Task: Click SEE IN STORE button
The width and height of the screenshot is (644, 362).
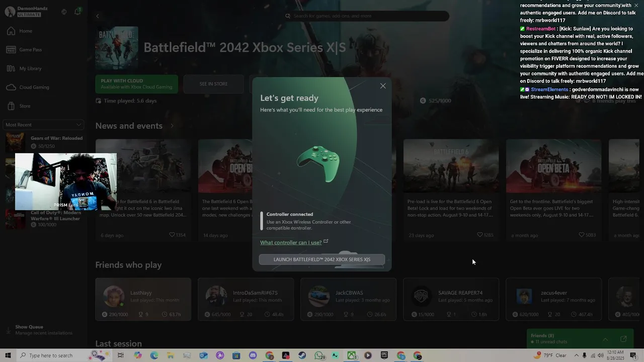Action: [x=213, y=84]
